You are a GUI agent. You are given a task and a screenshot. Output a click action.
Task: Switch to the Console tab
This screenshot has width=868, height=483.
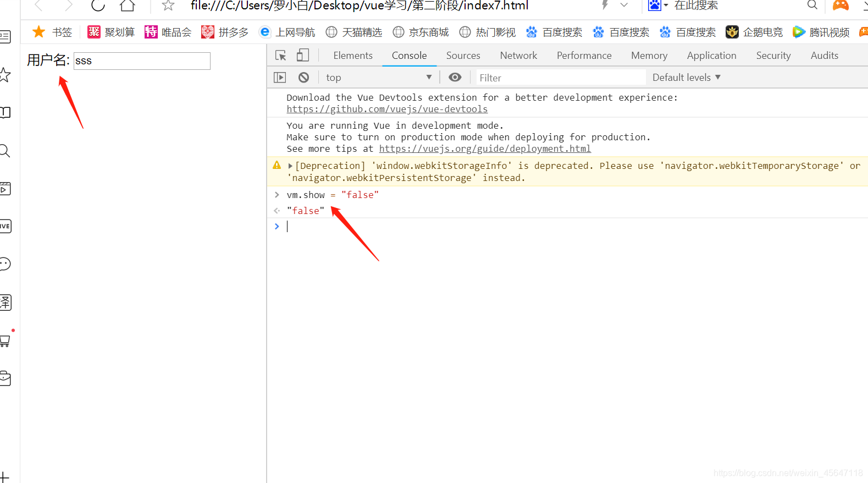point(409,56)
